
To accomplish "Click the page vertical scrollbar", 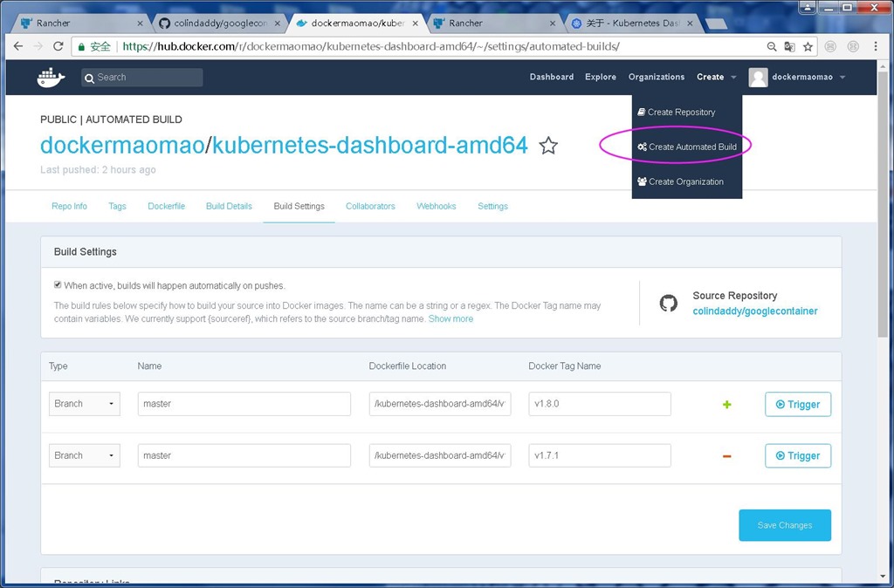I will tap(884, 205).
